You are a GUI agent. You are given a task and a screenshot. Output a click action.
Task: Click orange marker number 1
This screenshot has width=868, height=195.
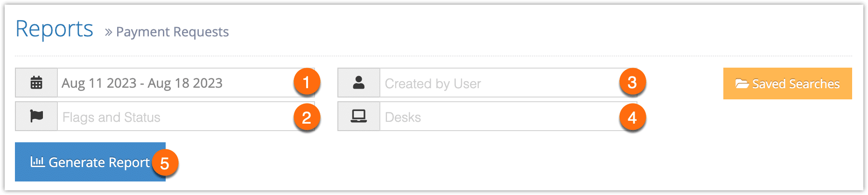307,82
